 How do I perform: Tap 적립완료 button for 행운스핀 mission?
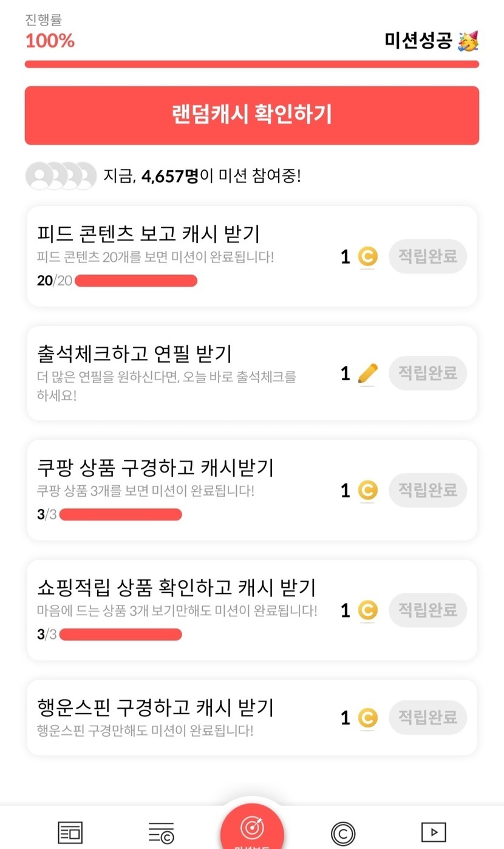427,717
